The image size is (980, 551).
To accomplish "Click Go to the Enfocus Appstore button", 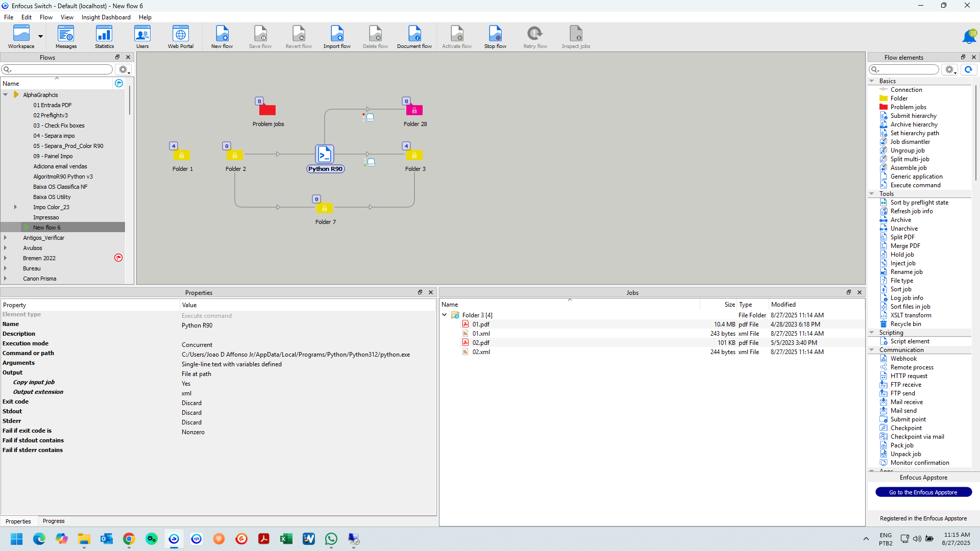I will click(x=923, y=492).
